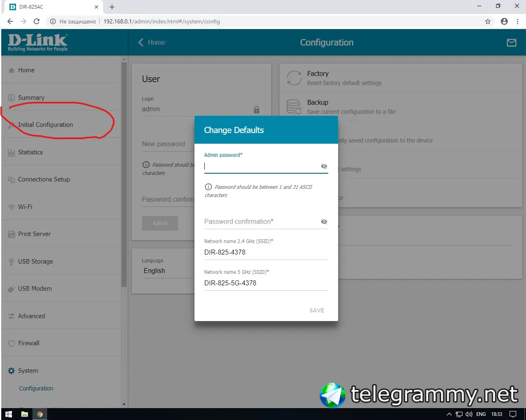Click the System gear icon
Image resolution: width=526 pixels, height=420 pixels.
11,371
